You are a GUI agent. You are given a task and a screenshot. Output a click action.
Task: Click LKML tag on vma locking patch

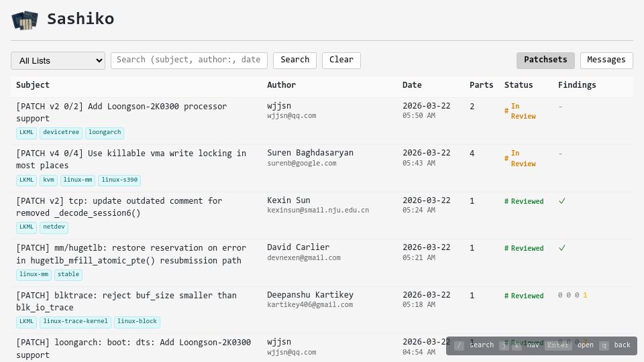click(27, 180)
